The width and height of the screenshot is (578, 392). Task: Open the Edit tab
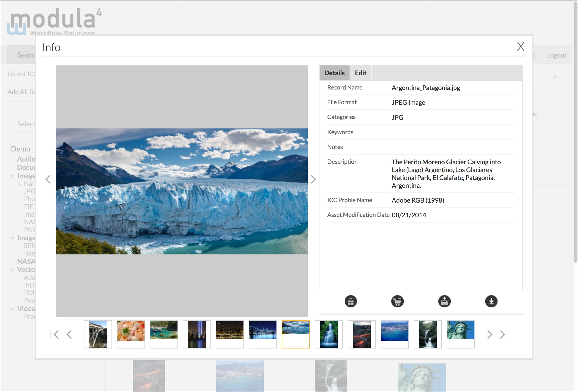pos(360,73)
